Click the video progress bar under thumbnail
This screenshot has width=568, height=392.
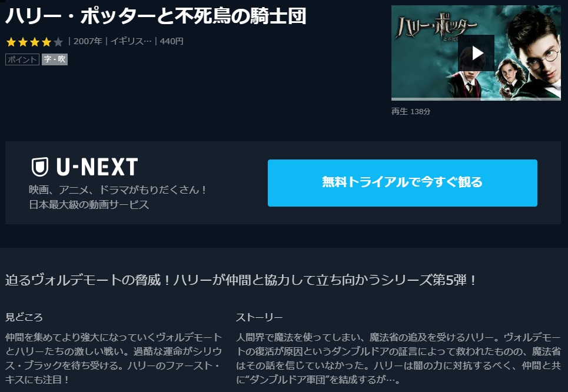click(x=476, y=99)
